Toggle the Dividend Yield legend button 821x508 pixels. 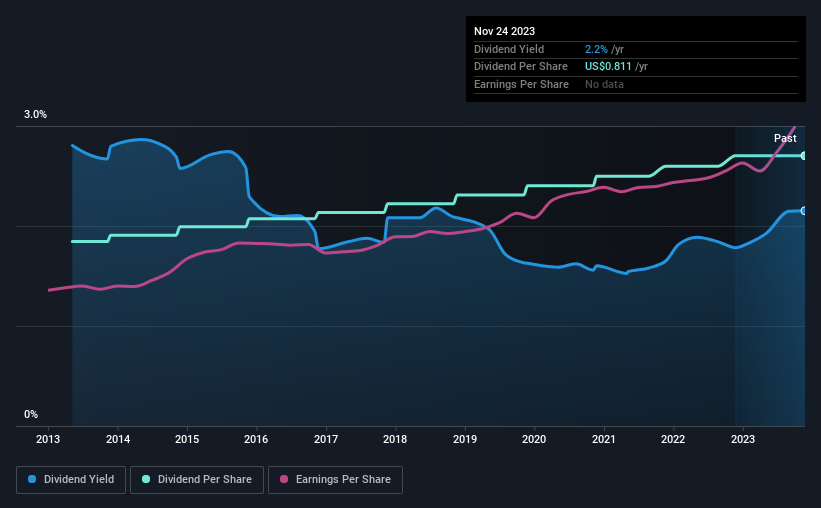71,480
